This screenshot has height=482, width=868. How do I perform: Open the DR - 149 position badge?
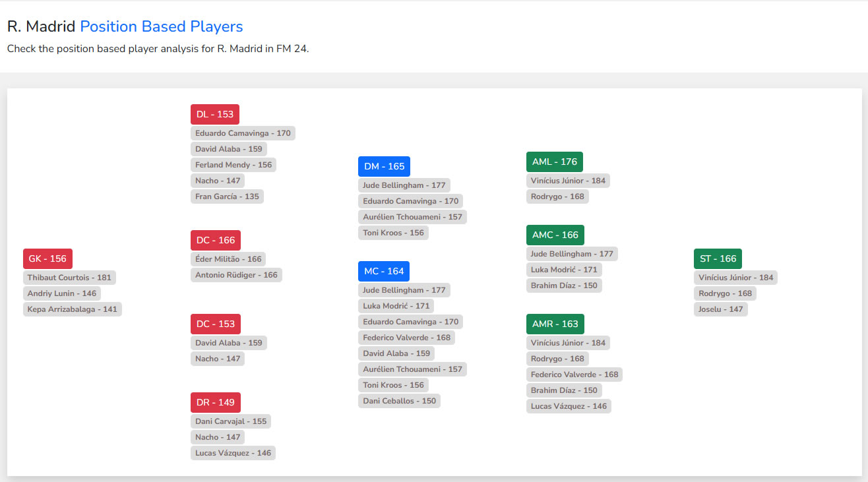click(x=216, y=402)
